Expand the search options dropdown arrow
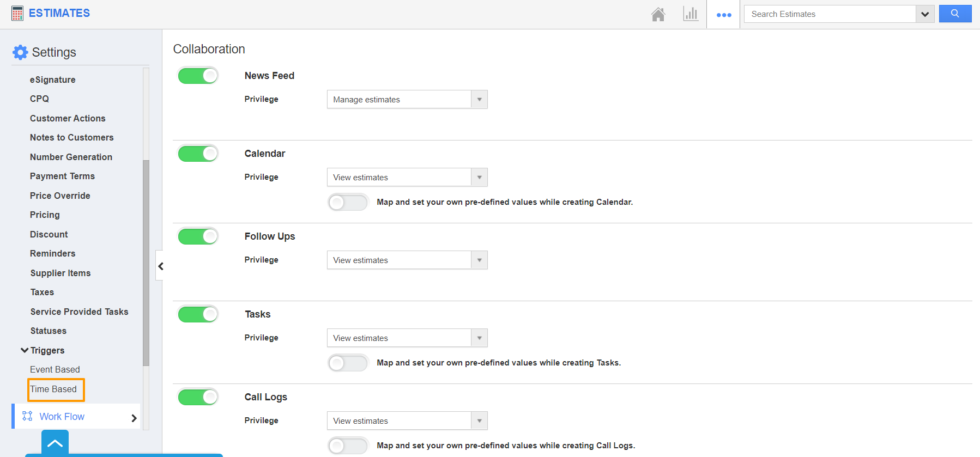The height and width of the screenshot is (457, 980). click(x=925, y=14)
